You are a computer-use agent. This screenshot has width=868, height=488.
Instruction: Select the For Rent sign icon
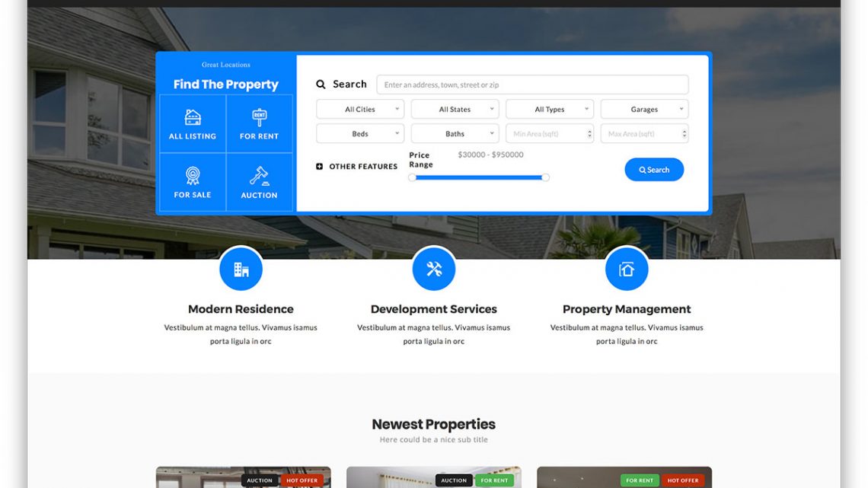259,117
